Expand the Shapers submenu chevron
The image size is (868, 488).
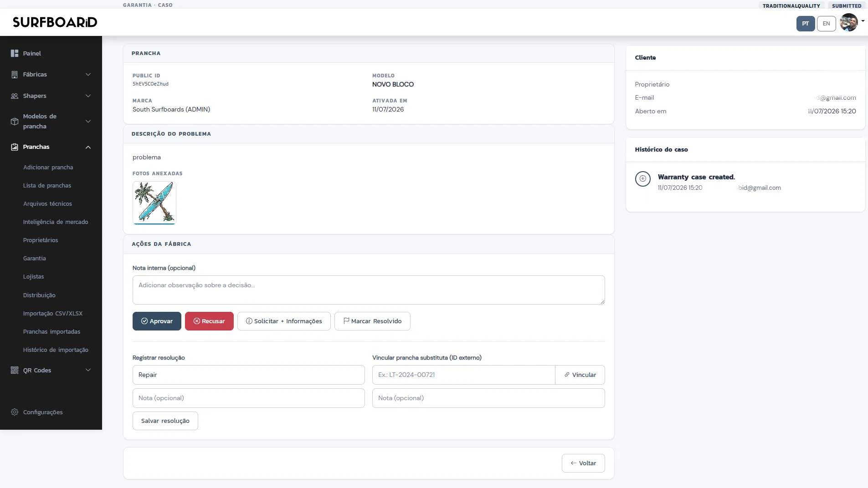click(x=88, y=96)
